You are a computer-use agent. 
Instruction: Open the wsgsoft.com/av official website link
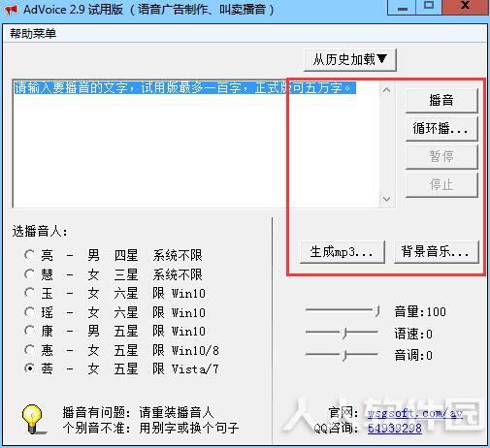pos(415,413)
